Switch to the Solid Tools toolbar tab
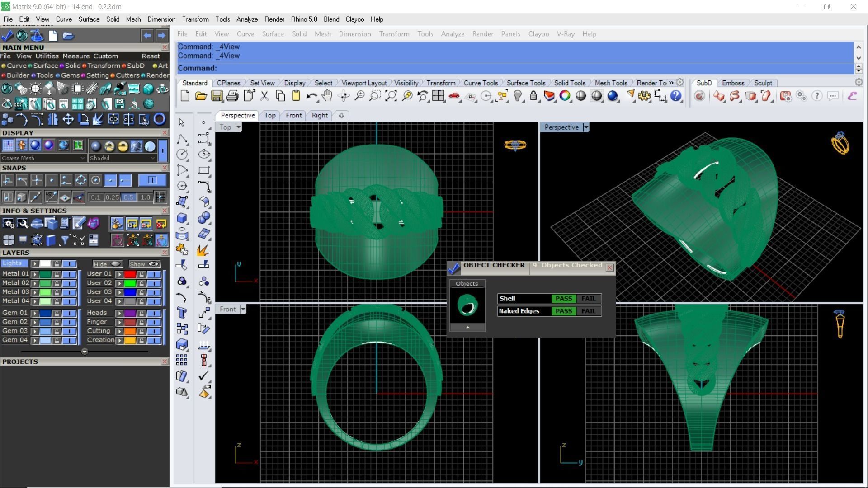868x488 pixels. tap(570, 83)
